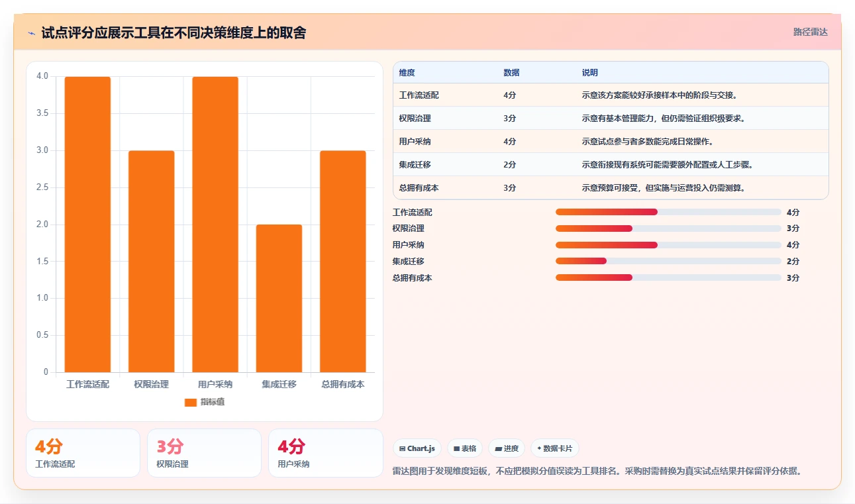Click the 数据 column header
This screenshot has height=504, width=855.
(511, 73)
